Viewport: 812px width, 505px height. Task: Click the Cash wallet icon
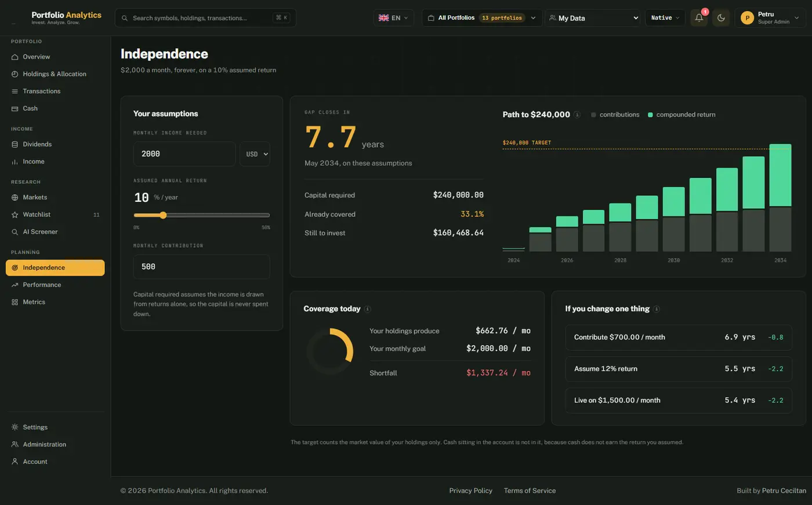click(x=15, y=108)
